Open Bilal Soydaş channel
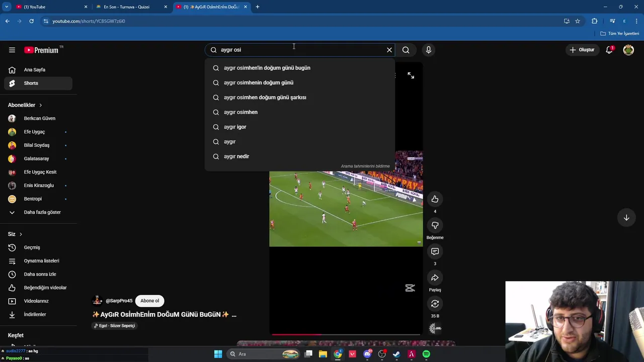Screen dimensions: 644x362 point(38,145)
